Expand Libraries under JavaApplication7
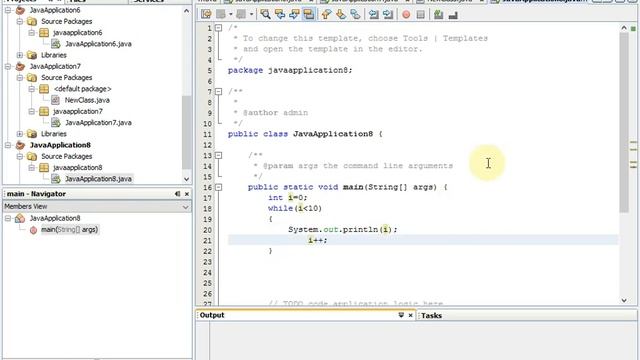The width and height of the screenshot is (640, 360). point(20,133)
